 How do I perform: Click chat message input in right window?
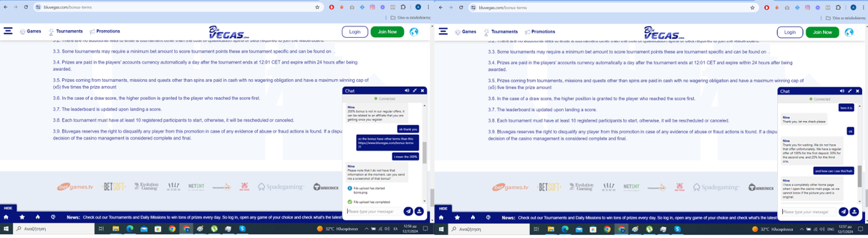(x=808, y=212)
